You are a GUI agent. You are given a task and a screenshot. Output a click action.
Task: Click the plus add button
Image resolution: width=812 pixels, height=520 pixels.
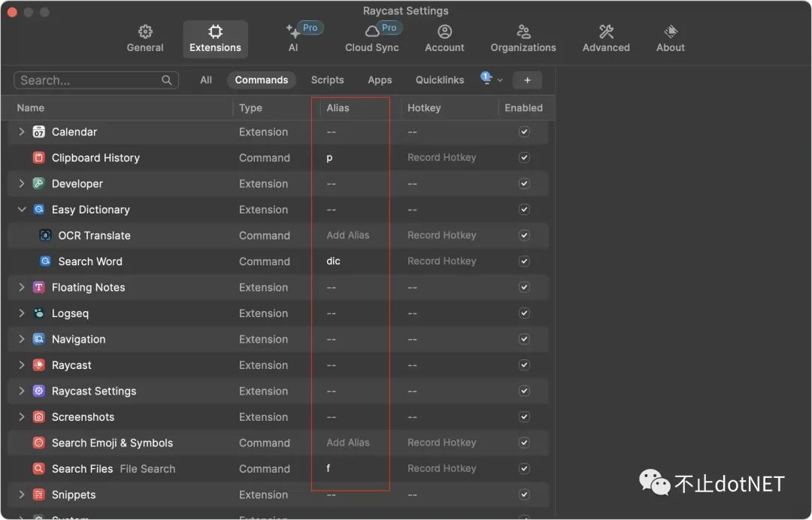click(x=527, y=80)
